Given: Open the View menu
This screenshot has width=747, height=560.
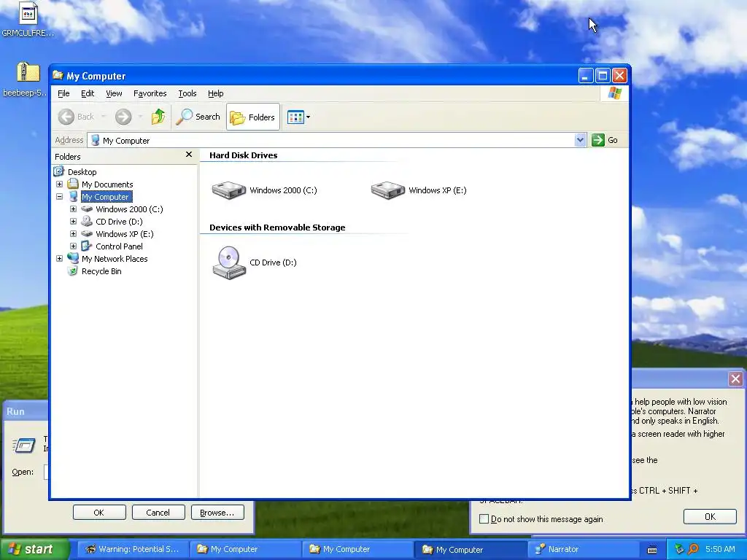Looking at the screenshot, I should click(x=114, y=93).
